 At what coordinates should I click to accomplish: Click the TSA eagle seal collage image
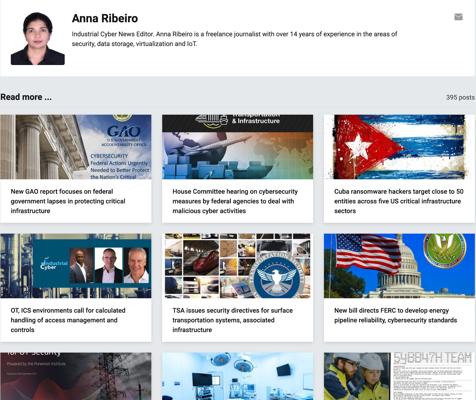click(237, 266)
